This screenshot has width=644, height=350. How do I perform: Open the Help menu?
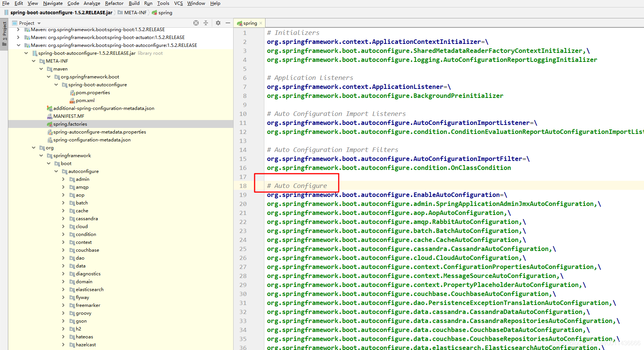point(215,3)
